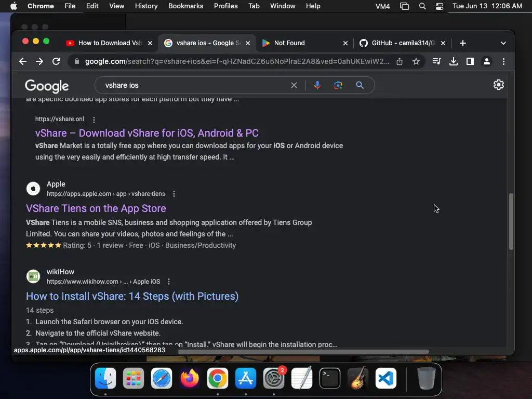Open the Apple menu
The height and width of the screenshot is (399, 532).
14,6
